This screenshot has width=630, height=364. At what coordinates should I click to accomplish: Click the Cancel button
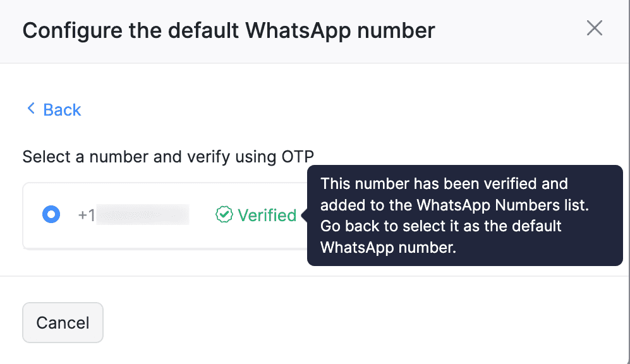click(63, 322)
